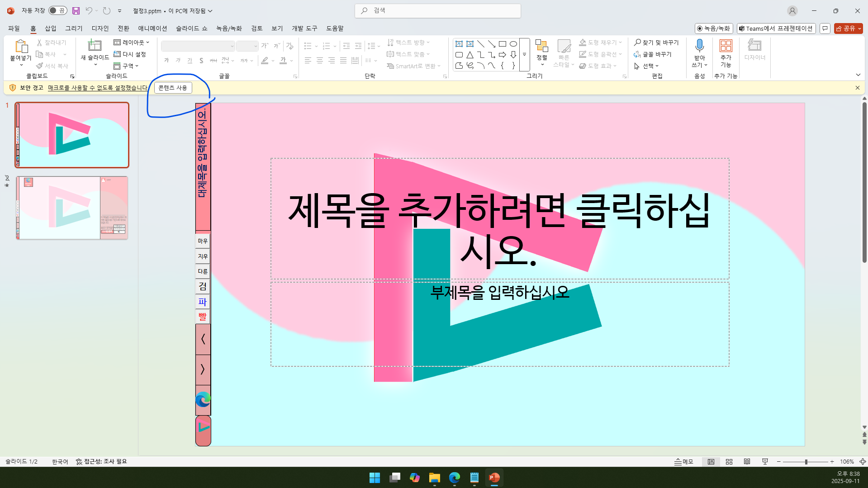Toggle justify text alignment
Image resolution: width=868 pixels, height=488 pixels.
click(x=343, y=60)
